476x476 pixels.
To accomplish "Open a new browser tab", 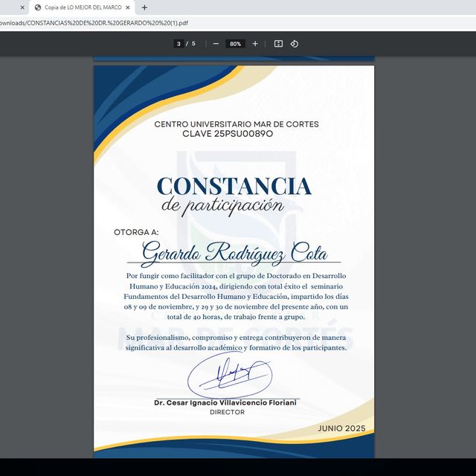I will click(144, 7).
